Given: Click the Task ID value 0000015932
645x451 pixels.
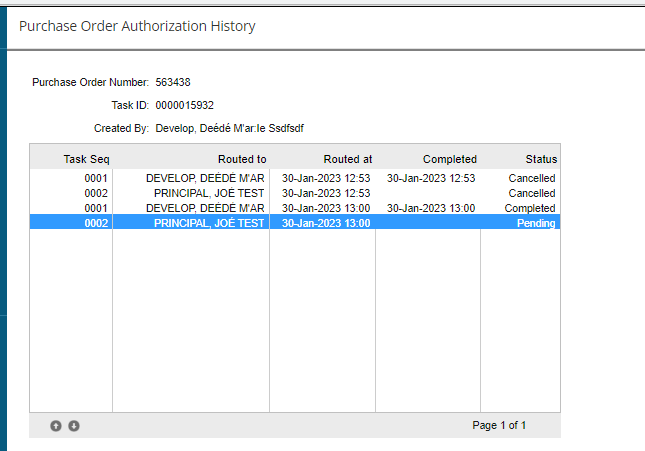Looking at the screenshot, I should pyautogui.click(x=185, y=105).
